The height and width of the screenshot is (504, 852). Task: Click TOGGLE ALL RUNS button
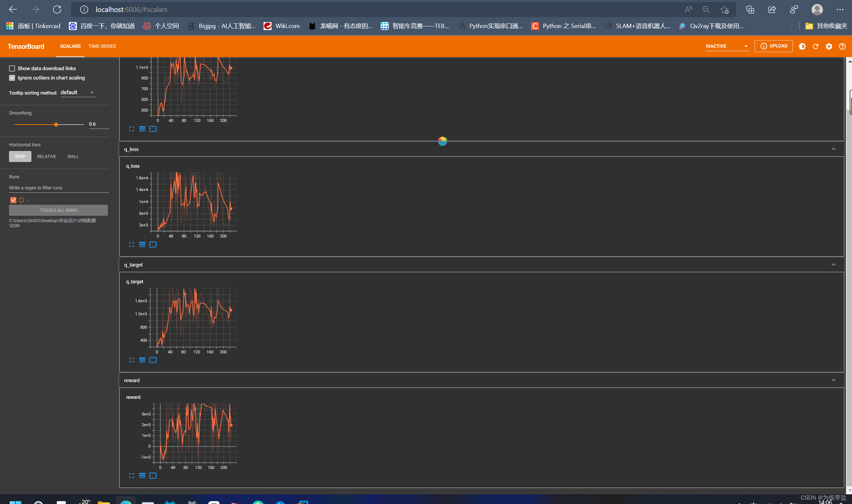(58, 210)
